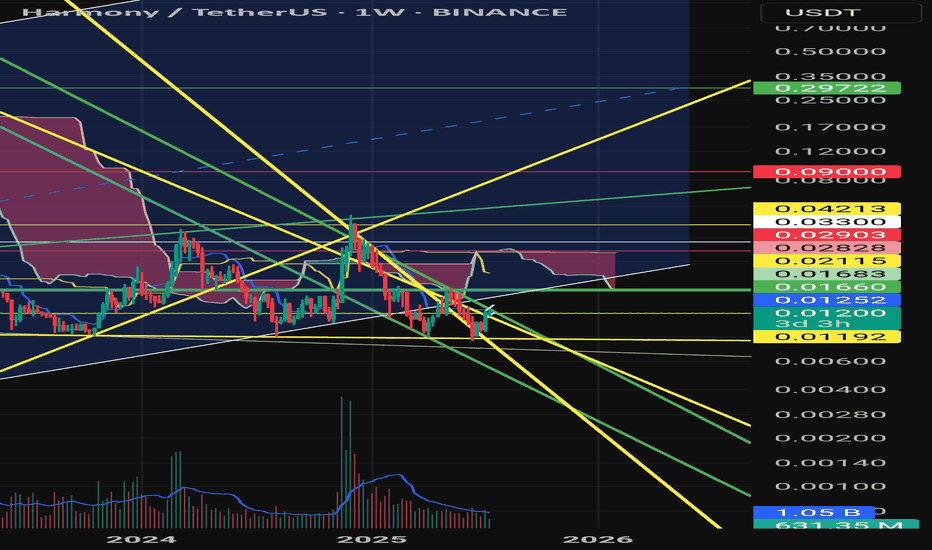Open the USDT currency selector
The image size is (932, 550).
840,12
